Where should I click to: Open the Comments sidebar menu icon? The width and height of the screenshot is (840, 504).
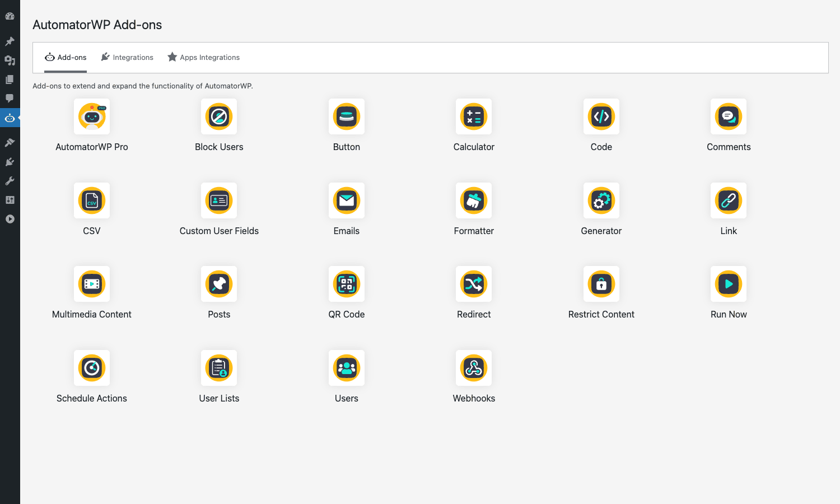[10, 98]
